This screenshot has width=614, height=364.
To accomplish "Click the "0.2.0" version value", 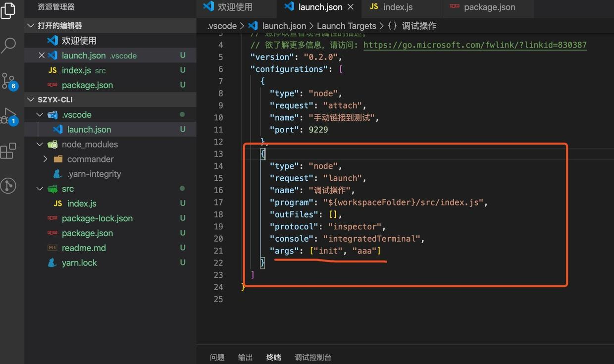I will pos(321,57).
